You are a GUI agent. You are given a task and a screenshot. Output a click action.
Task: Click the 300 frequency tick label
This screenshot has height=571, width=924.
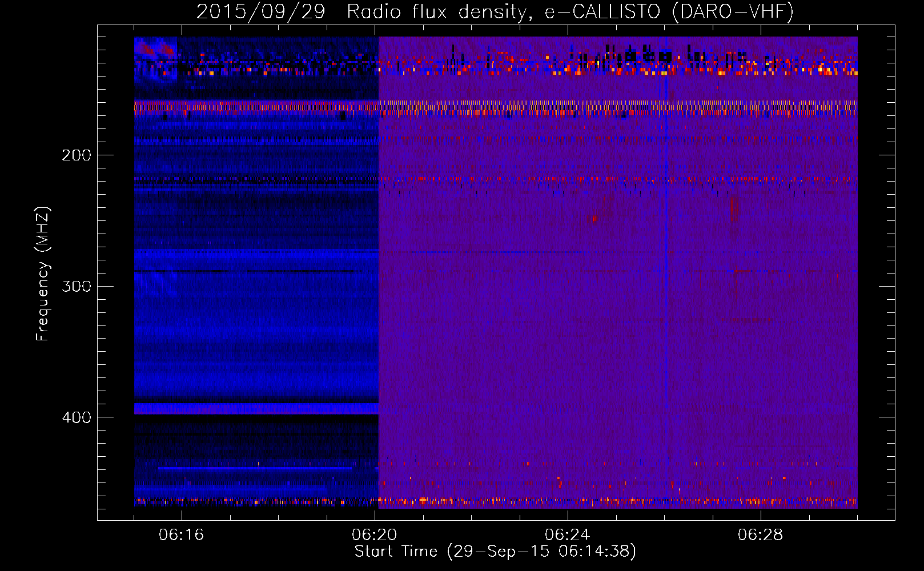click(x=77, y=286)
